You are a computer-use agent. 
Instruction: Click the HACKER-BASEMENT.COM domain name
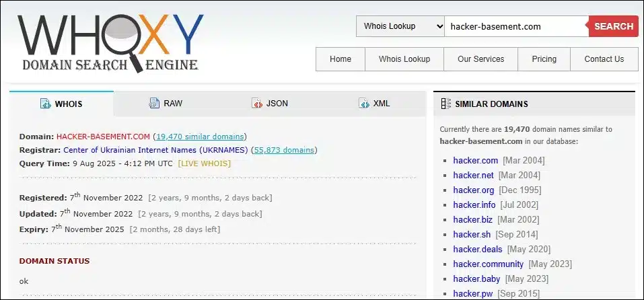click(103, 137)
